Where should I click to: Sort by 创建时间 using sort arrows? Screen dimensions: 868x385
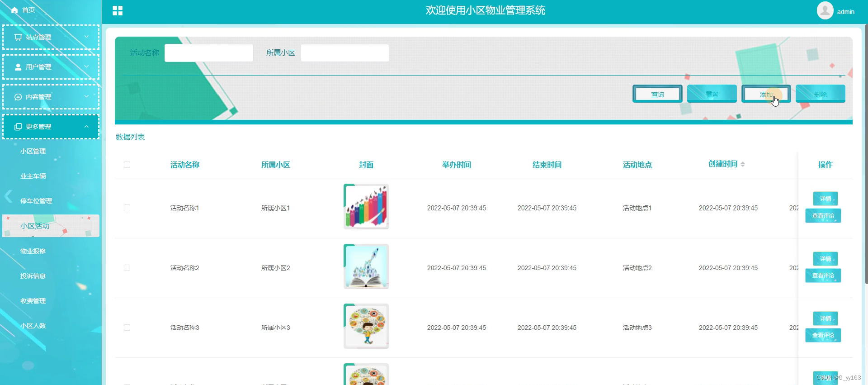pyautogui.click(x=743, y=164)
